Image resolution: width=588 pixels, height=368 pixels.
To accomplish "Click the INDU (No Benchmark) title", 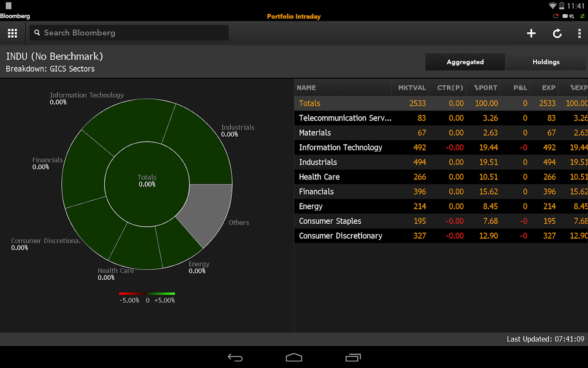I will click(54, 56).
